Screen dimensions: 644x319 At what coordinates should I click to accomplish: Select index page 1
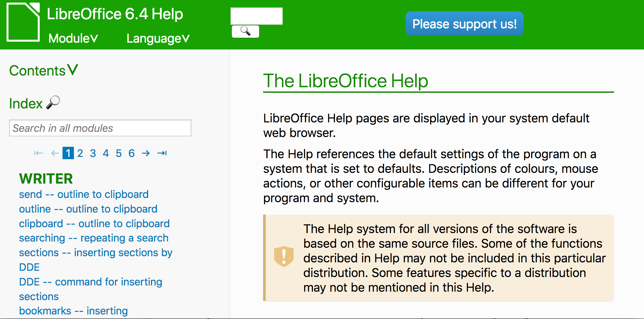(68, 153)
